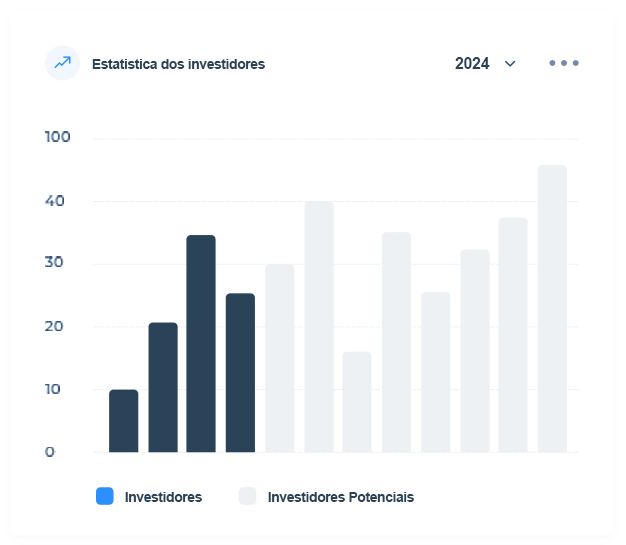
Task: Expand the year dropdown chevron
Action: [x=510, y=64]
